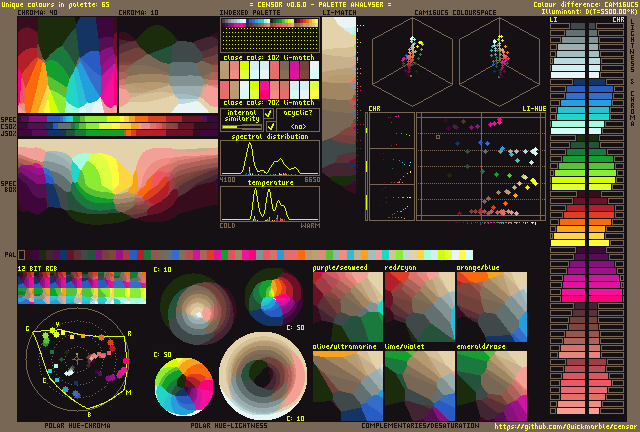This screenshot has width=640, height=432.
Task: Click the 12 BIT RGB colour grid
Action: pyautogui.click(x=82, y=288)
